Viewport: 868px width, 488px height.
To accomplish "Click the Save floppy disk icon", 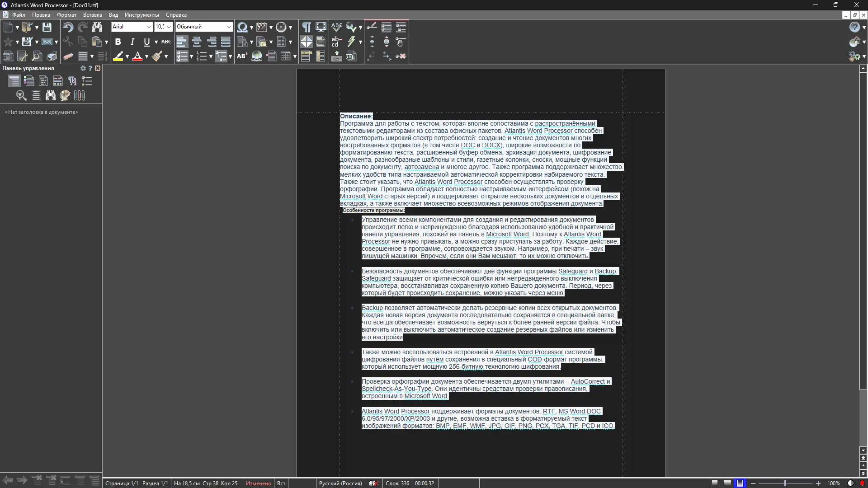I will point(47,27).
